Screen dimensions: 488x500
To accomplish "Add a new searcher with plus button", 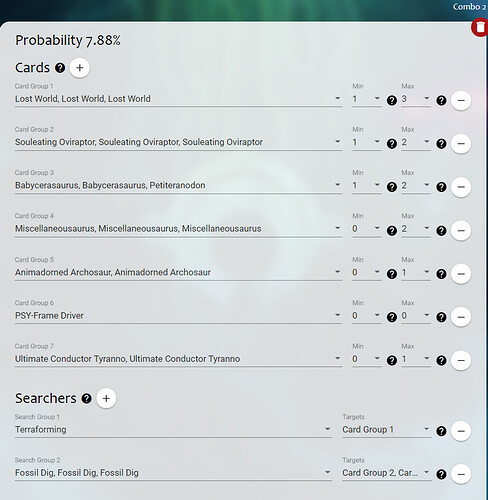I will point(106,398).
